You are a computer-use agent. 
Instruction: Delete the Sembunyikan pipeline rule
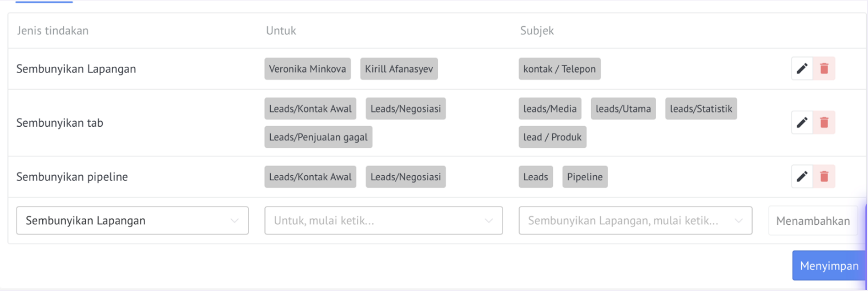pyautogui.click(x=824, y=177)
